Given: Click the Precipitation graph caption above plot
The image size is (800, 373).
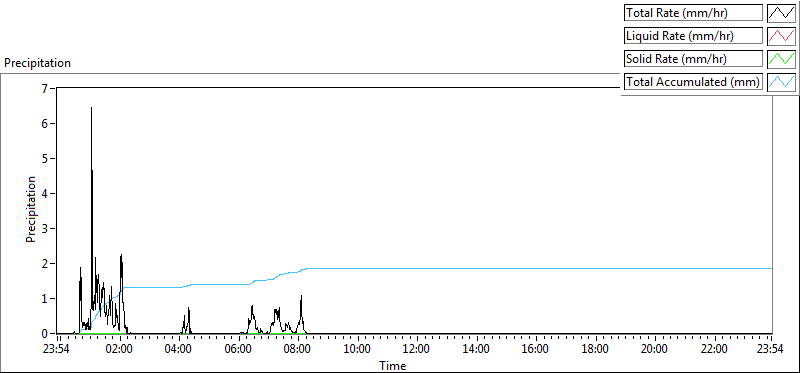Looking at the screenshot, I should (x=37, y=63).
